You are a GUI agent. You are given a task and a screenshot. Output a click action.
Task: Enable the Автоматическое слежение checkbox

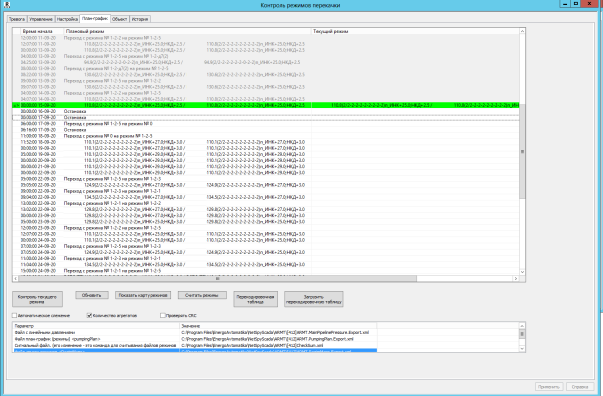[x=15, y=315]
